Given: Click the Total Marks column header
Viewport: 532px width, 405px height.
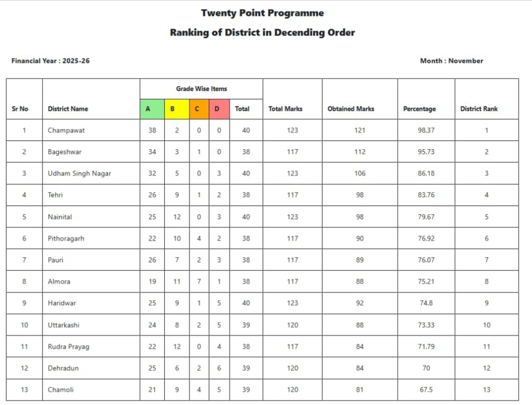Looking at the screenshot, I should [x=285, y=109].
